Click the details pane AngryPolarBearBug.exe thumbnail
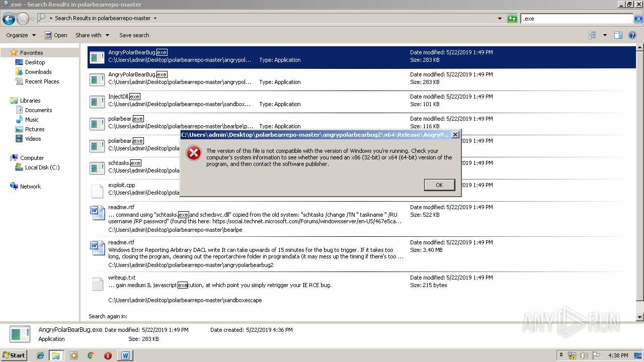This screenshot has height=362, width=644. [x=20, y=334]
